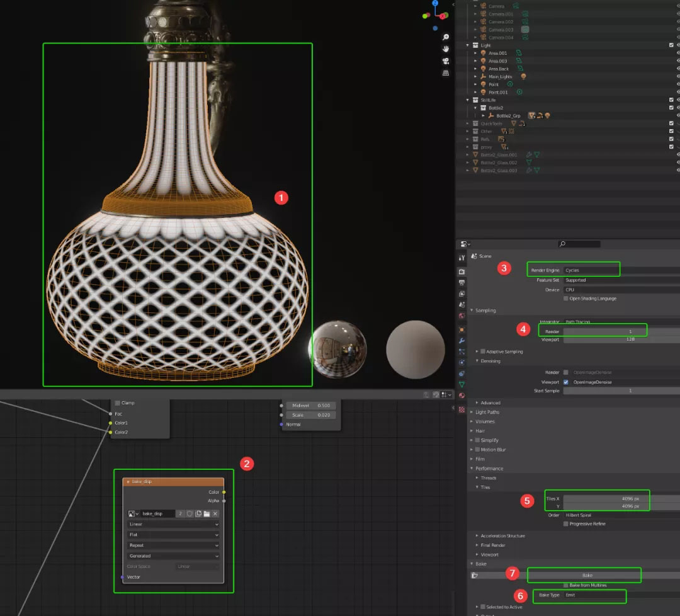Click the folder icon left of Bake button
The width and height of the screenshot is (680, 616).
[475, 575]
